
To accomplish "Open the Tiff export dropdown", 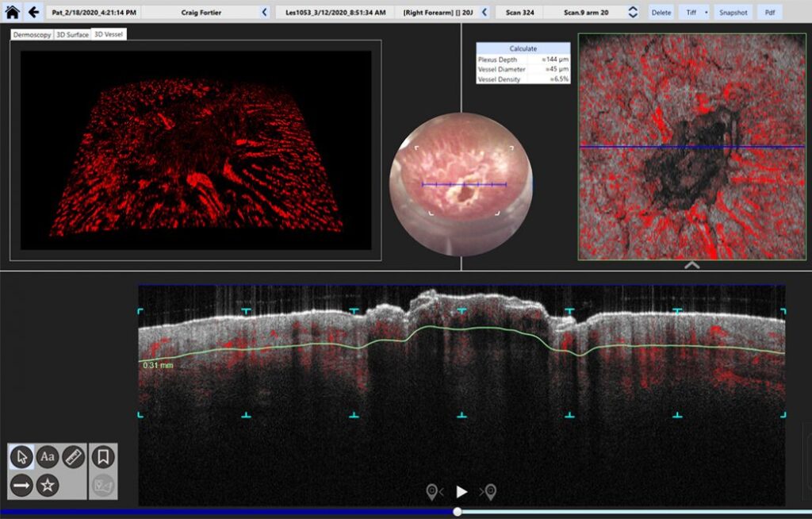I will coord(705,12).
